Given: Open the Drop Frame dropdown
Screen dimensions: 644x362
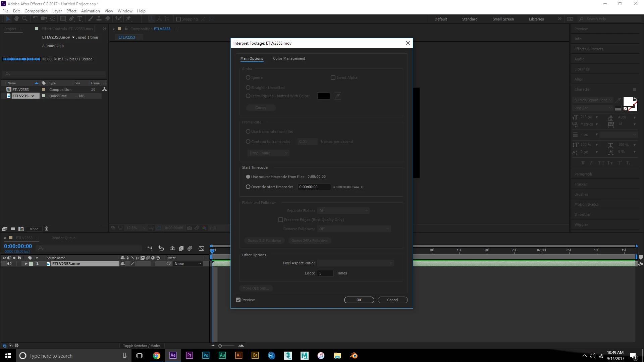Looking at the screenshot, I should coord(268,153).
